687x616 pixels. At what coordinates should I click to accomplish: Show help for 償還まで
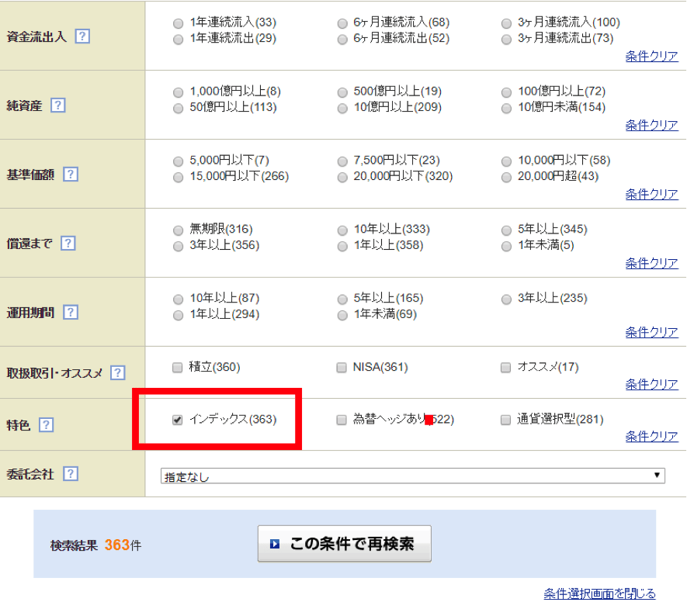click(68, 244)
